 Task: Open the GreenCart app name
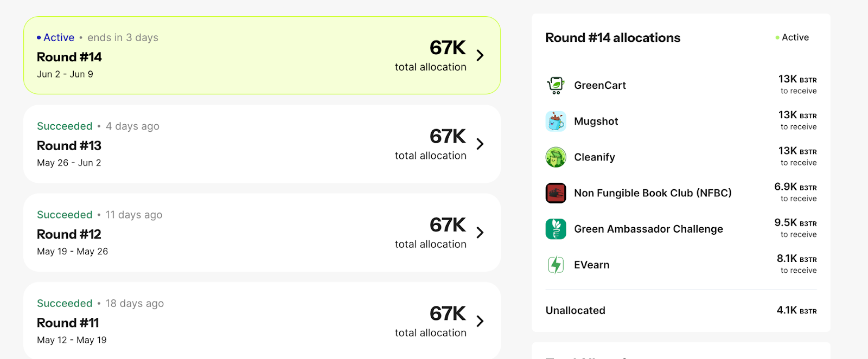tap(600, 85)
